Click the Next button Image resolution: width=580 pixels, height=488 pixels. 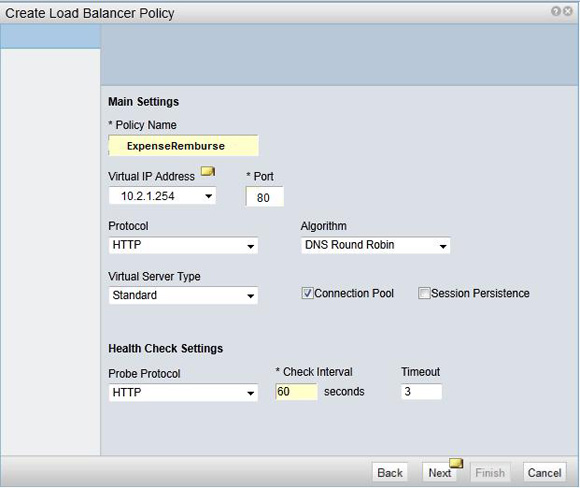439,472
